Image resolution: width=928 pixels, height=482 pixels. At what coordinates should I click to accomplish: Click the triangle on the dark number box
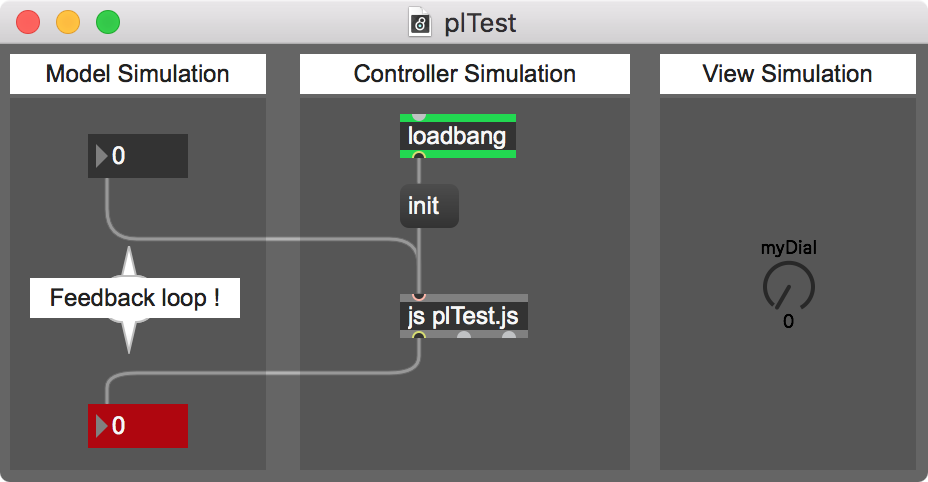tap(101, 156)
